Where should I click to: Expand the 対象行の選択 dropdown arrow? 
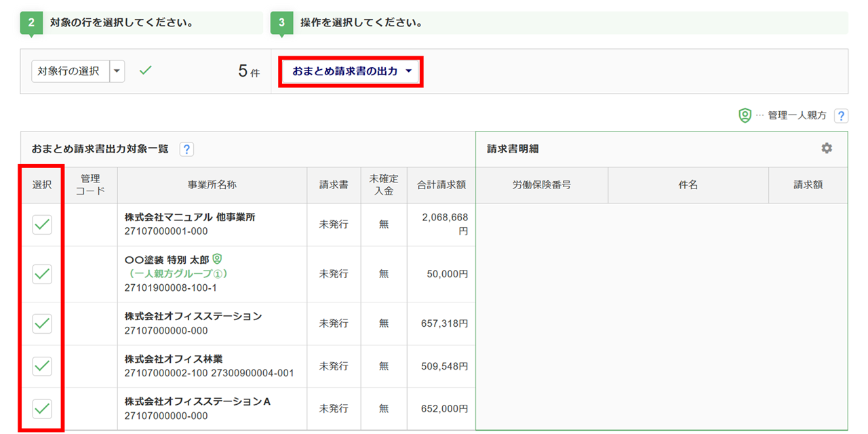tap(117, 71)
